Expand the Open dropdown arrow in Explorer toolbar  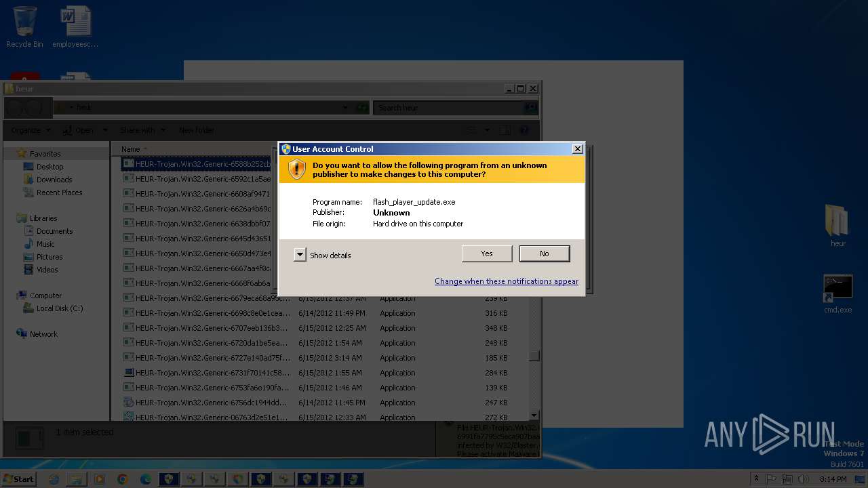tap(105, 130)
